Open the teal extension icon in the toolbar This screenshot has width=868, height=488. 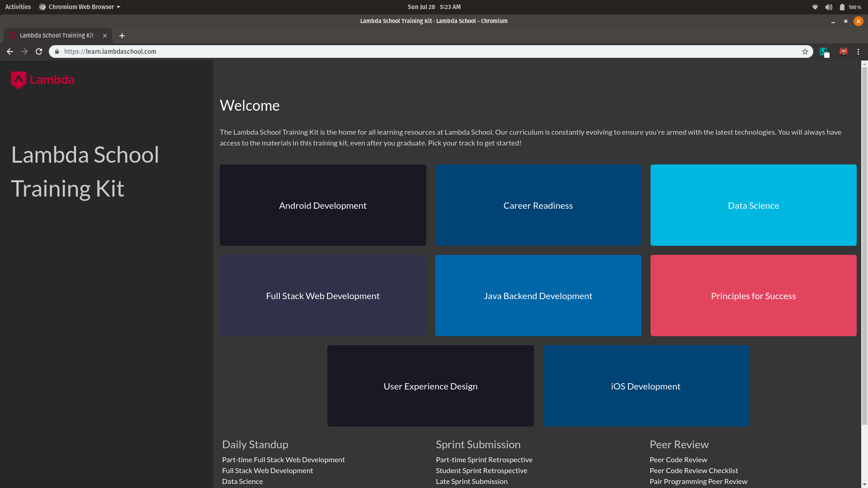[824, 52]
